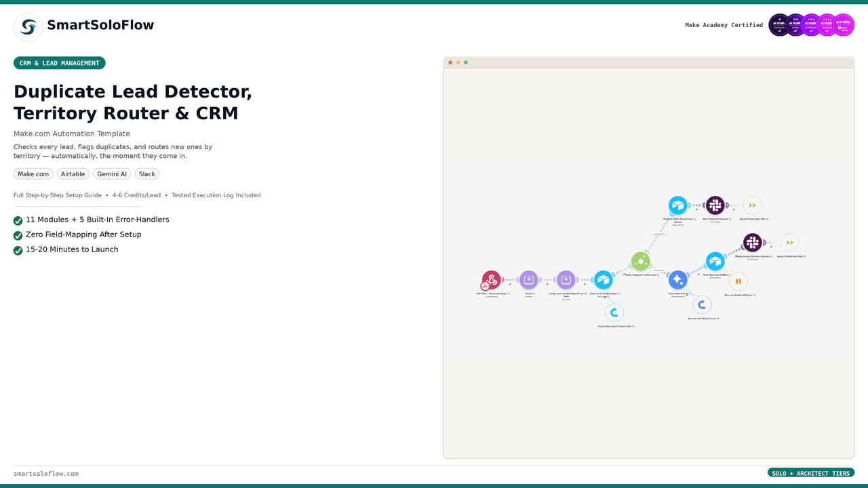Click the Make Intermediate certification badge
This screenshot has height=488, width=868.
click(x=812, y=25)
